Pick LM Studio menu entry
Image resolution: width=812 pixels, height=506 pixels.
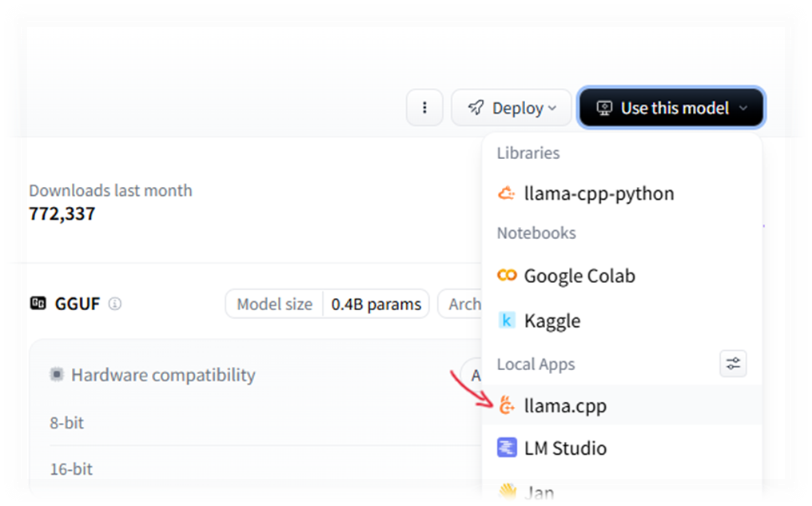pos(565,448)
